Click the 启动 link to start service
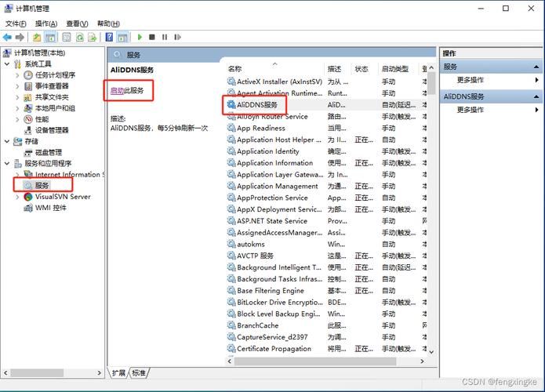545x392 pixels. coord(117,91)
